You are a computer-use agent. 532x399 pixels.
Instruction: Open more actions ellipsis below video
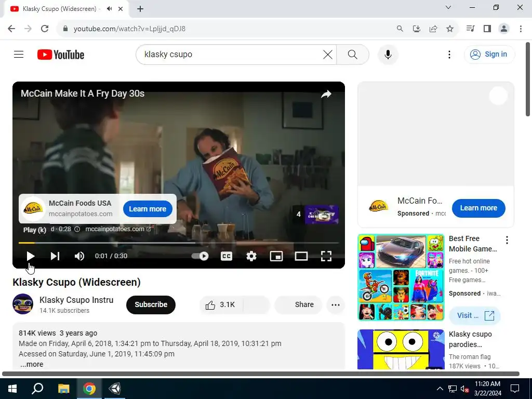tap(336, 304)
